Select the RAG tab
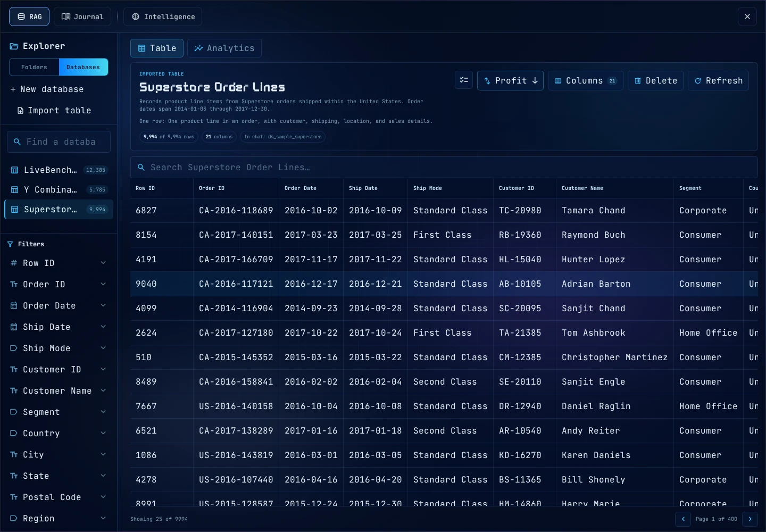Image resolution: width=766 pixels, height=532 pixels. (29, 16)
